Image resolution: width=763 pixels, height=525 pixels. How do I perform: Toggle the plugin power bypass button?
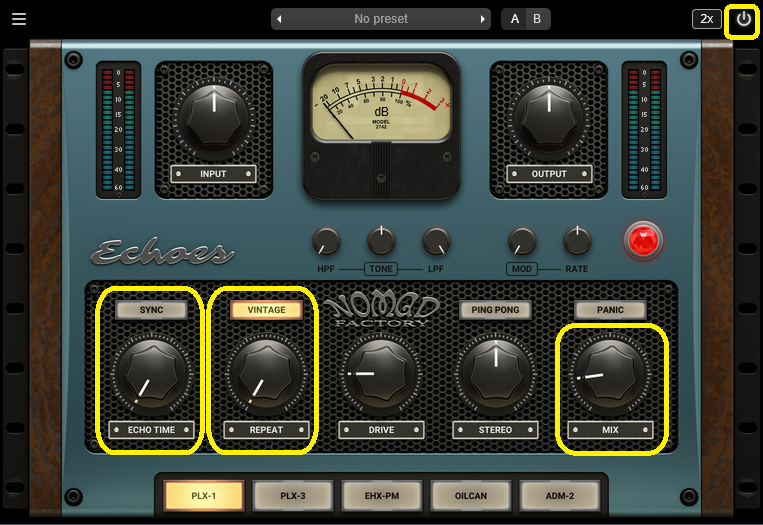tap(743, 19)
